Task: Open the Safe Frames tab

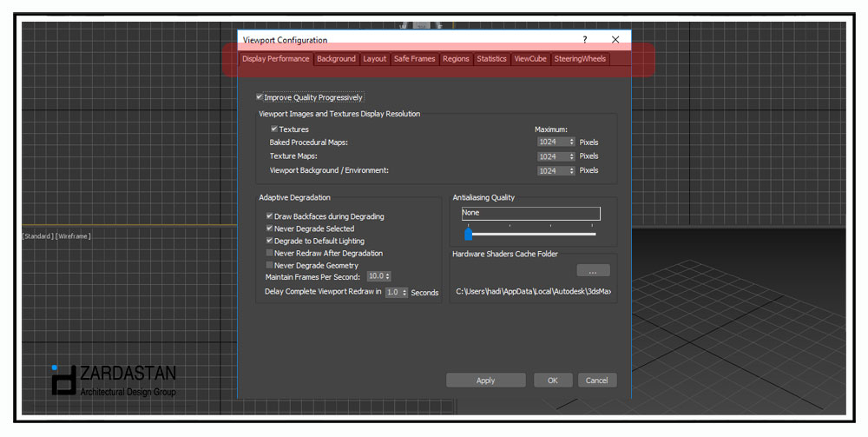Action: pyautogui.click(x=414, y=59)
